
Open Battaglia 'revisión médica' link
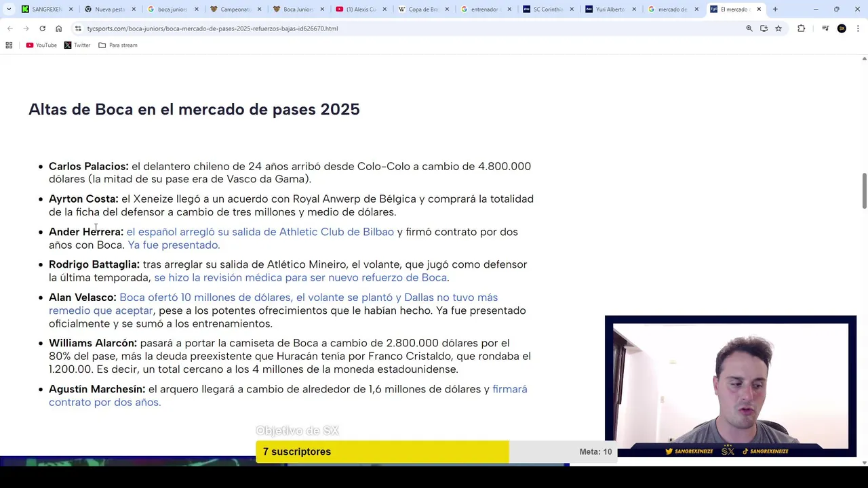pyautogui.click(x=300, y=277)
